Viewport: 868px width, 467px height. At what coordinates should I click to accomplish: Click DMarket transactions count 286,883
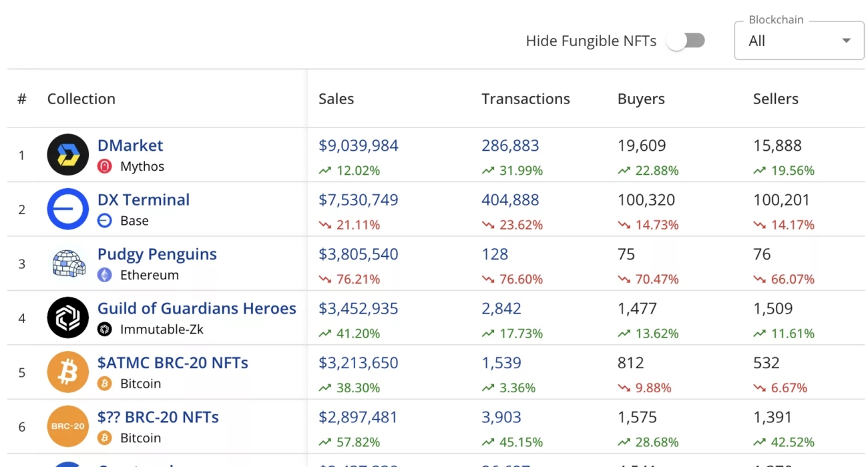point(510,145)
